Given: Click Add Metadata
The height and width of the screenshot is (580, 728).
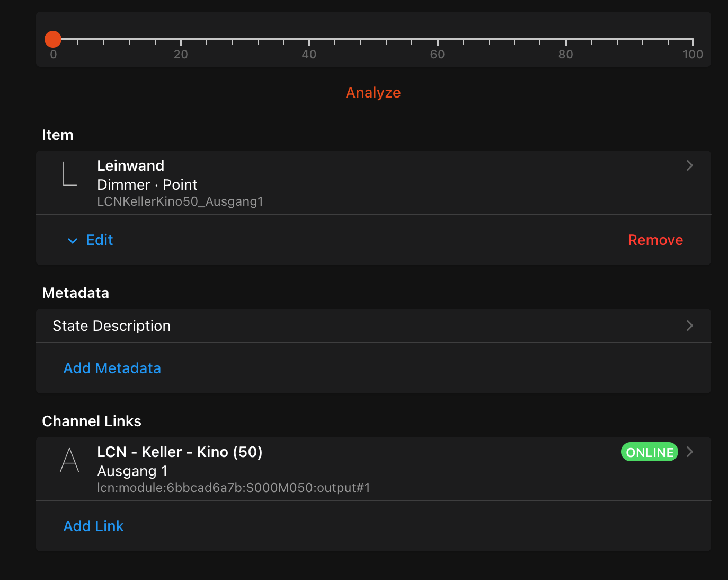Looking at the screenshot, I should tap(112, 368).
